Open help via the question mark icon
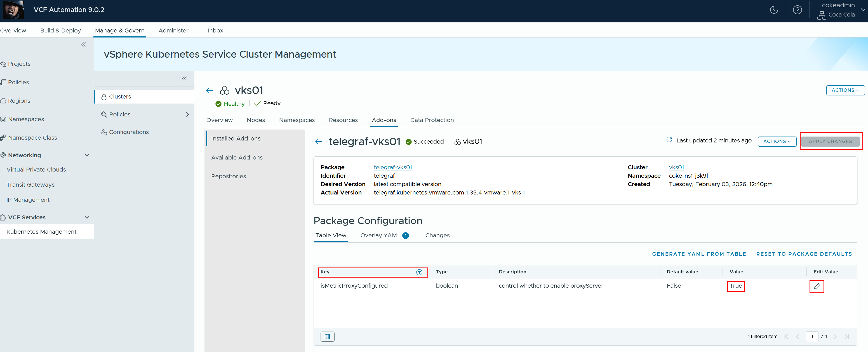Image resolution: width=868 pixels, height=352 pixels. tap(797, 10)
